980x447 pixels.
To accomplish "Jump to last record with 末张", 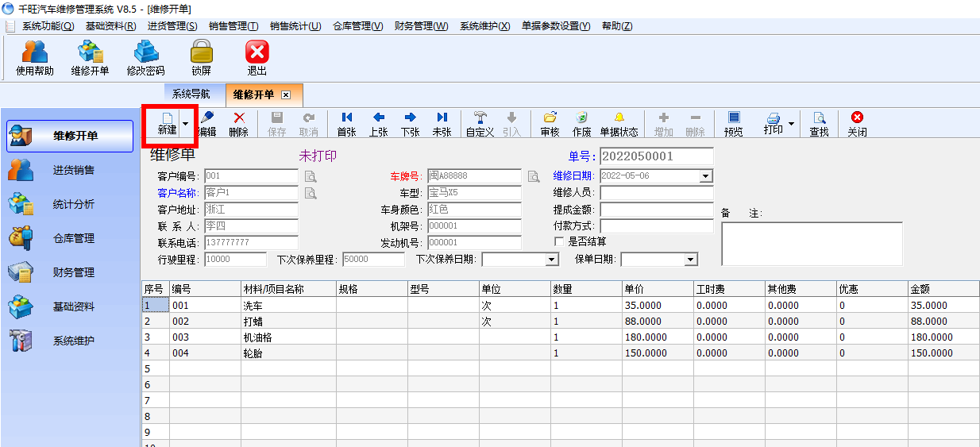I will (x=442, y=124).
